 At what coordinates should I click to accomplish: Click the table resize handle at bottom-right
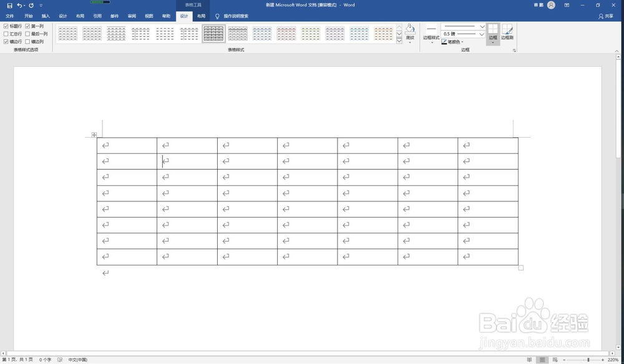click(520, 268)
